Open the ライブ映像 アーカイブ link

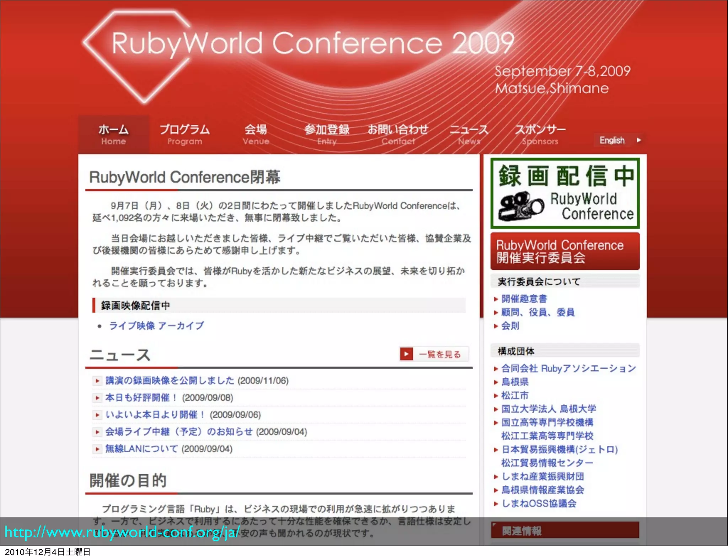pyautogui.click(x=156, y=325)
